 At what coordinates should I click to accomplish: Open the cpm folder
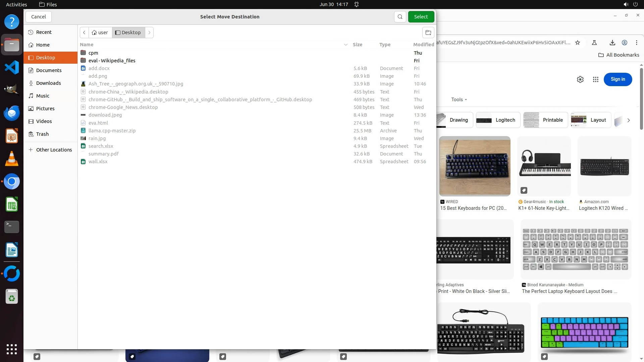pos(93,53)
